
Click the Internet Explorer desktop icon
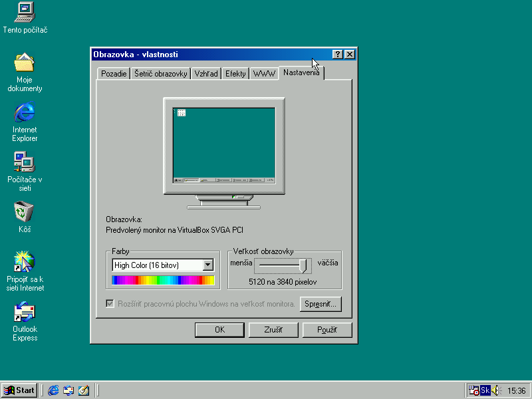(25, 112)
